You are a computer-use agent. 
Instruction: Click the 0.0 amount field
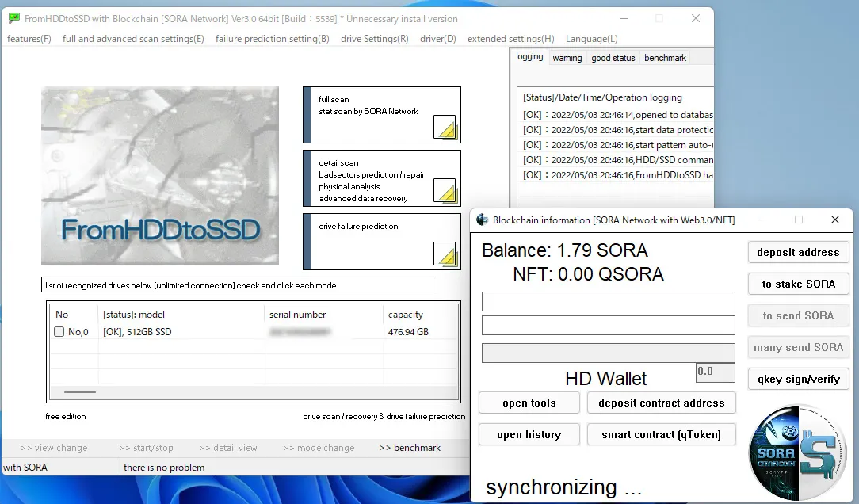(x=714, y=372)
